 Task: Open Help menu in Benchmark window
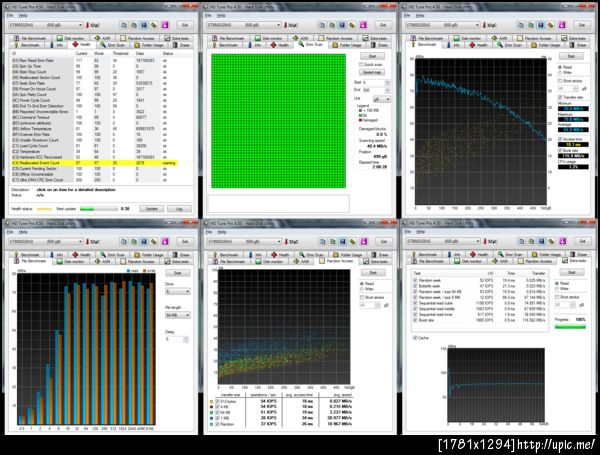(x=420, y=15)
